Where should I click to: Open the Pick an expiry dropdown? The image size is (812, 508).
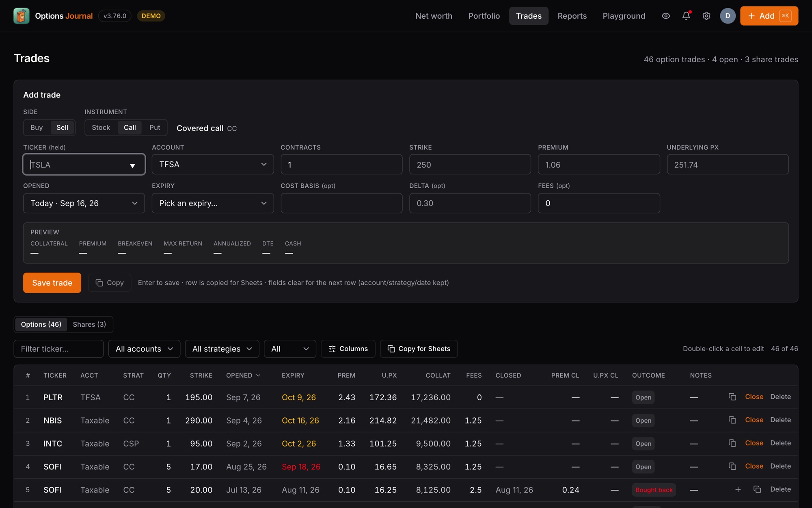[213, 203]
